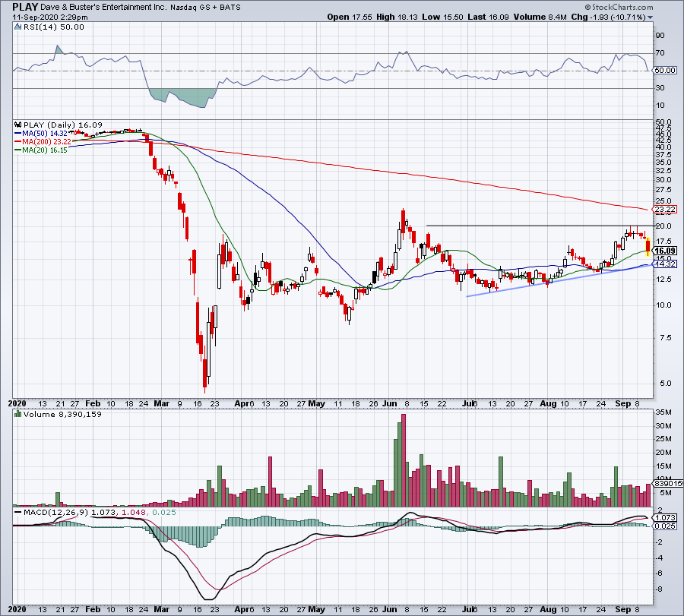Click Dave & Buster's Entertainment Inc. company name
Viewport: 684px width, 616px height.
[103, 8]
